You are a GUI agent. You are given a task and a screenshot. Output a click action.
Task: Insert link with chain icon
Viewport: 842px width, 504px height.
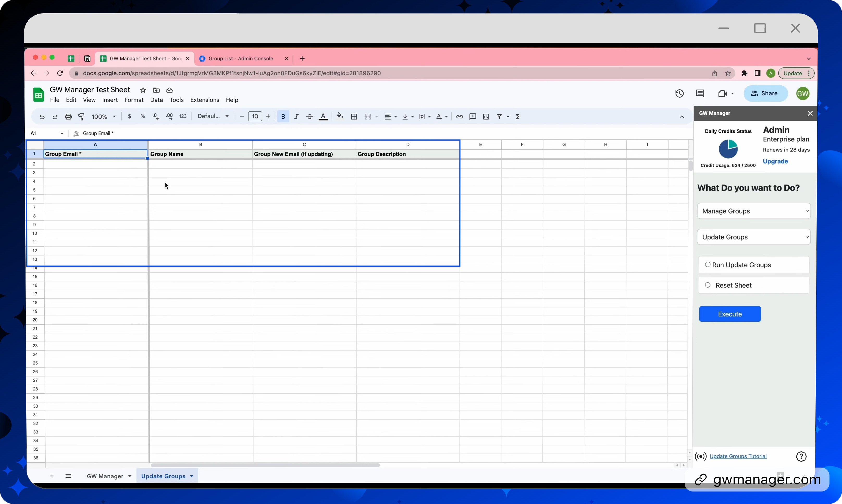[459, 116]
